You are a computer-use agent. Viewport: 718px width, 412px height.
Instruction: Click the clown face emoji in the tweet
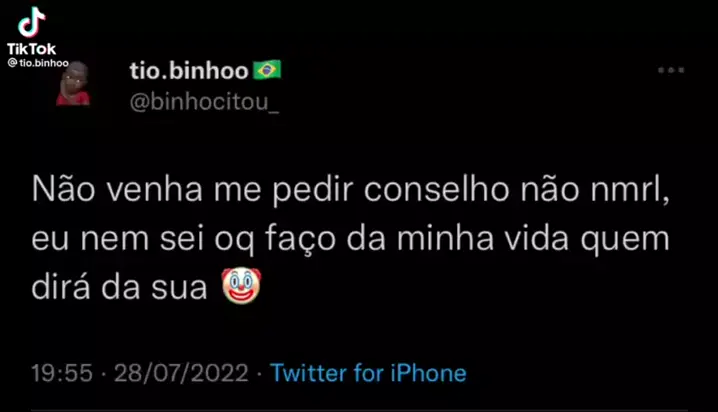click(241, 286)
